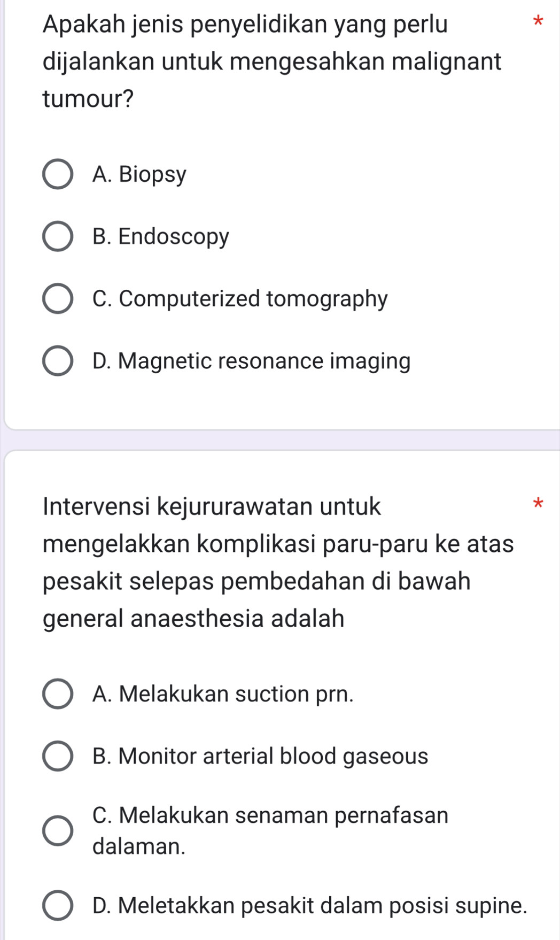560x940 pixels.
Task: Click the "D. Meletakkan pesakit dalam posisi supine." label
Action: 310,905
